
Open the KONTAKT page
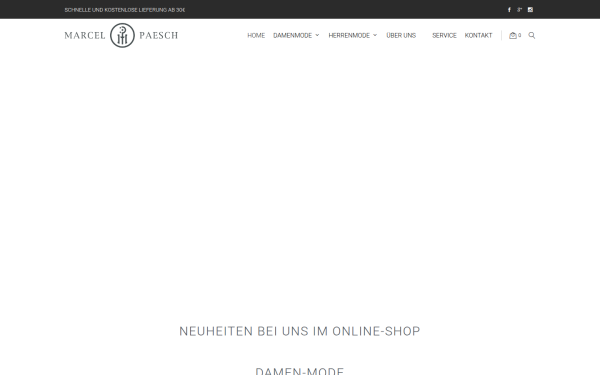[478, 35]
